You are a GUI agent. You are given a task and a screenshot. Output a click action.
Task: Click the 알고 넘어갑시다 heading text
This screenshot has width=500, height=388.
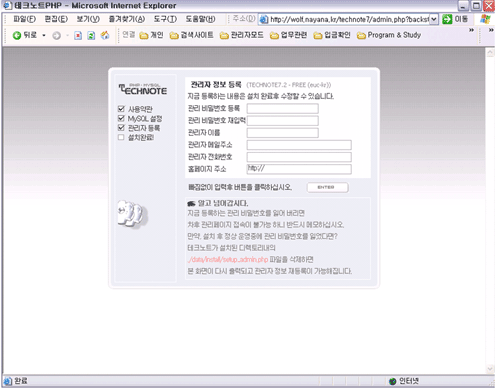point(223,203)
